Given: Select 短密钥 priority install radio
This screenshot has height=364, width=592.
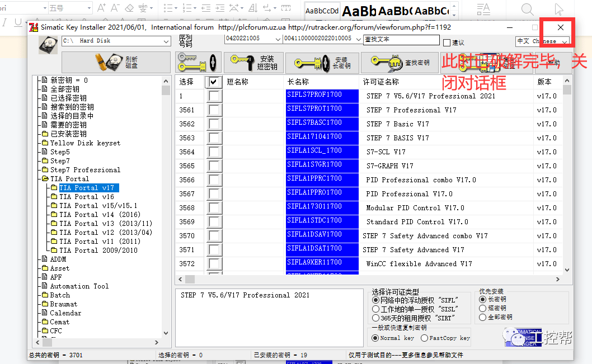Looking at the screenshot, I should point(482,308).
